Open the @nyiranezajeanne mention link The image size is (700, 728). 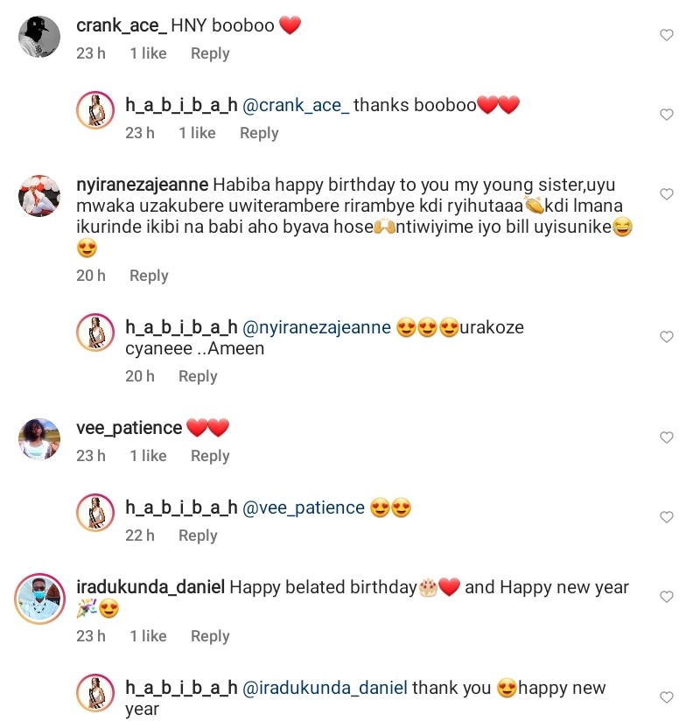(316, 328)
